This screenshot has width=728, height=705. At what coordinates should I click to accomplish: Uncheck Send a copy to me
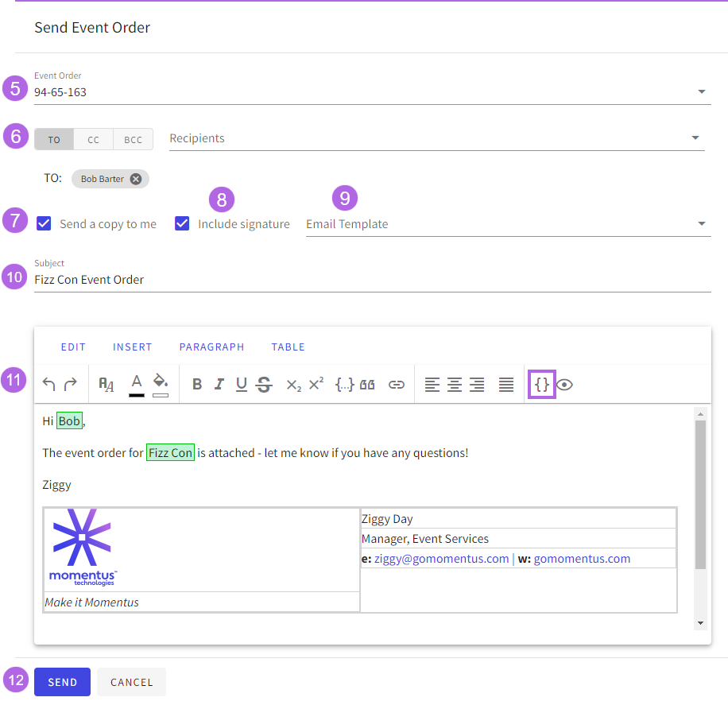click(x=45, y=223)
